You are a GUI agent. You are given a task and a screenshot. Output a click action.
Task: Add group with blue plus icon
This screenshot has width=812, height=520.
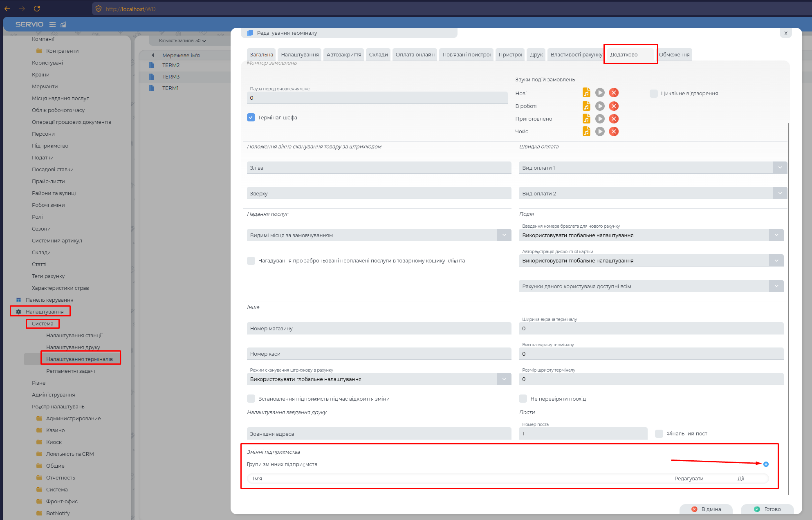pos(766,464)
